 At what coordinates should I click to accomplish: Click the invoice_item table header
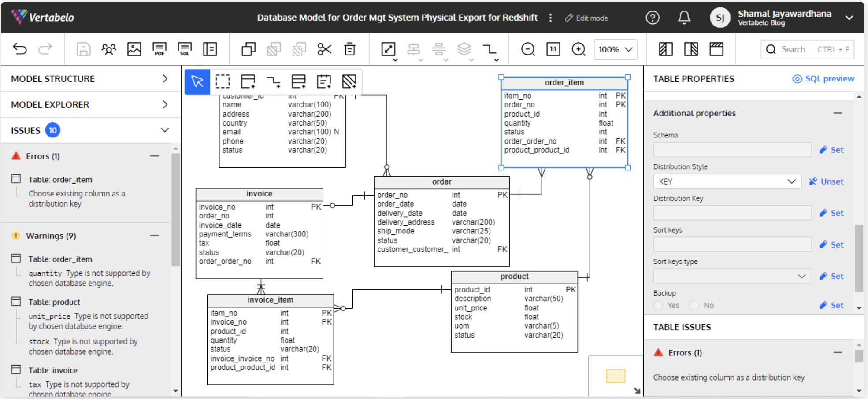pos(271,300)
